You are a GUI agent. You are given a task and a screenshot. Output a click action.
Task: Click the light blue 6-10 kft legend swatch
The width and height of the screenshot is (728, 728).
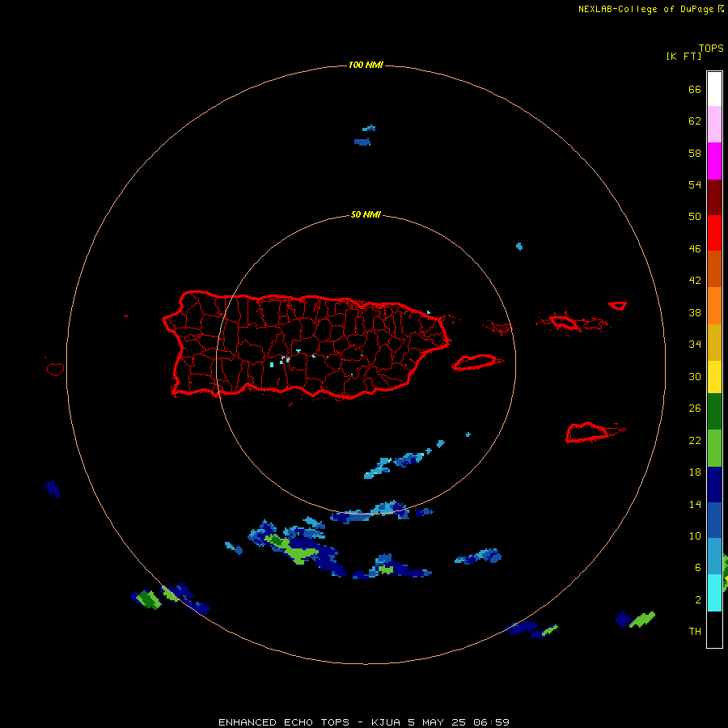point(714,557)
